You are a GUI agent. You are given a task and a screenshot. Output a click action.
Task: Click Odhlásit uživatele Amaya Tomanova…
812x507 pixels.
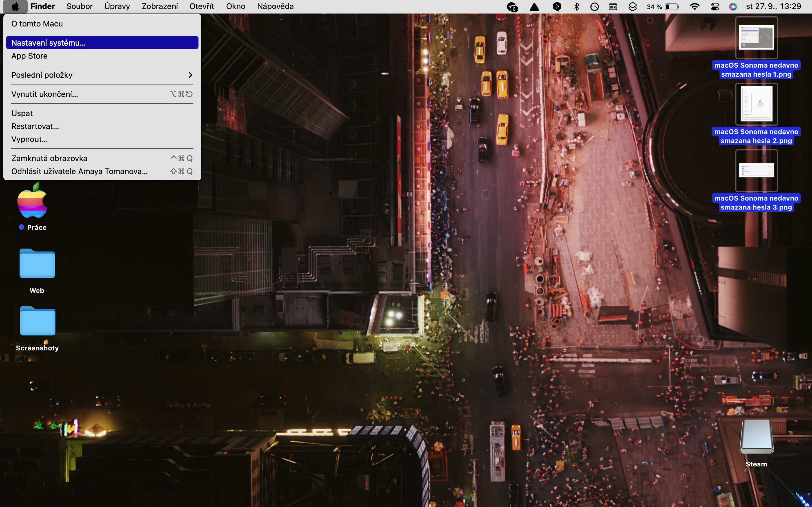click(80, 171)
